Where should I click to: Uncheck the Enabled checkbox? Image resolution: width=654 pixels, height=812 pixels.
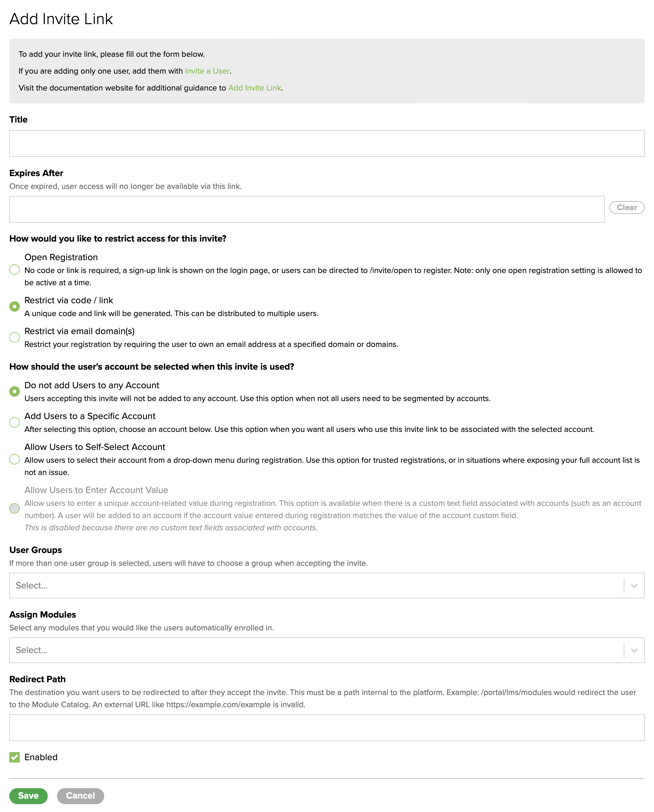click(15, 757)
